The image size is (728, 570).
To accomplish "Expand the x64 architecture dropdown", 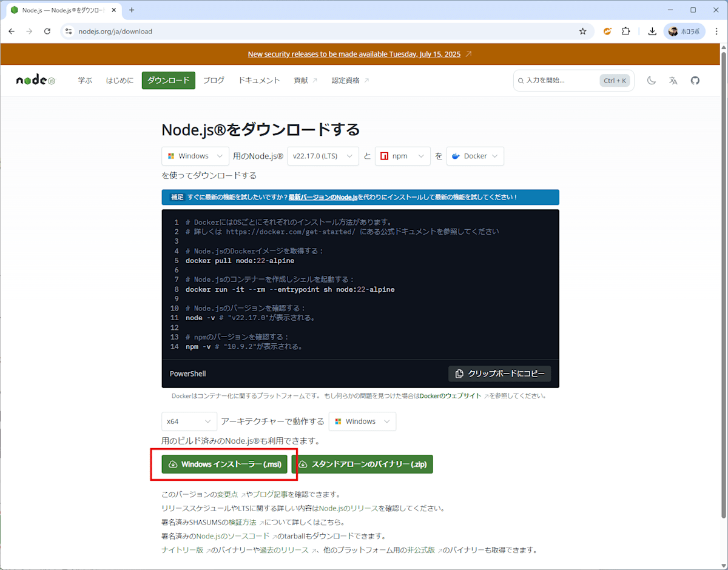I will pos(189,421).
